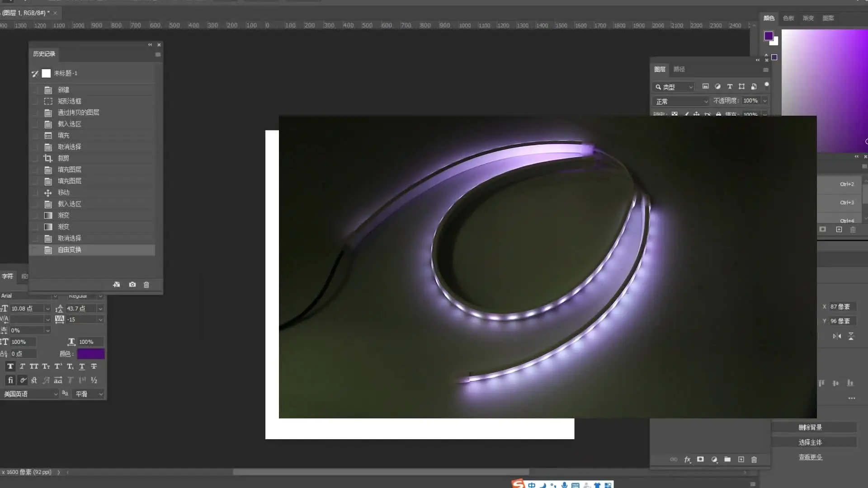Filter layers by text type icon

coord(729,86)
